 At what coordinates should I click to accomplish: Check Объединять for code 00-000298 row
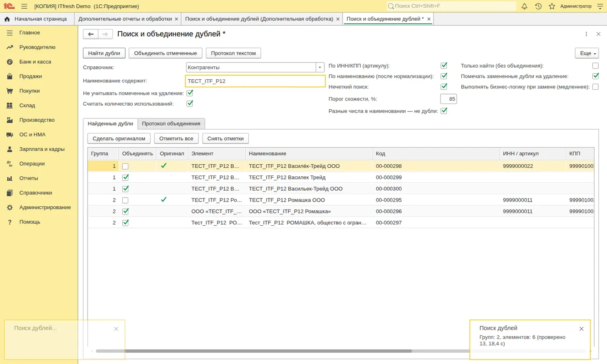[125, 166]
